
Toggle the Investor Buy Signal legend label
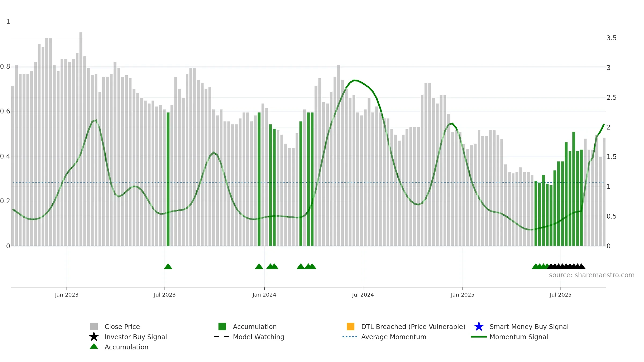[136, 337]
